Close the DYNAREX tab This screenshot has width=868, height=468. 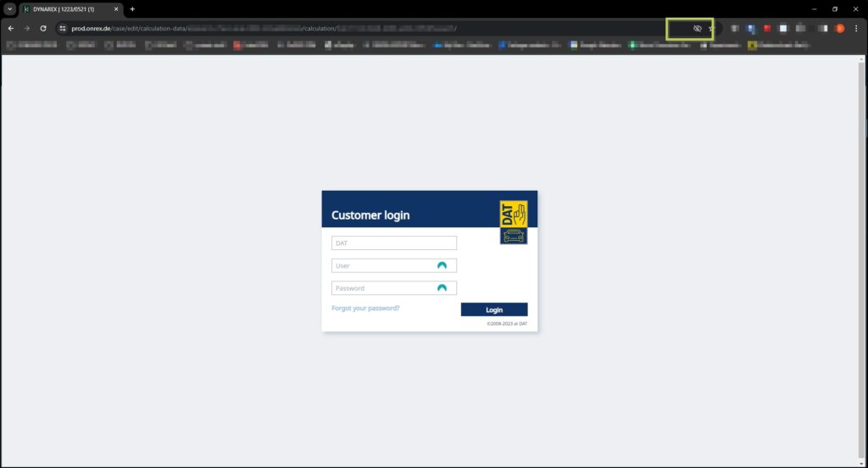pos(116,9)
